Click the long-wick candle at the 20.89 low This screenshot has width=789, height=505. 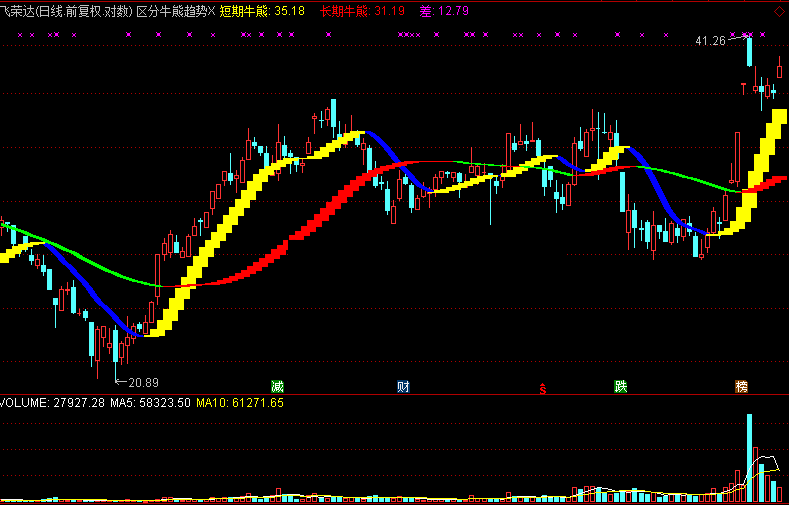(116, 352)
